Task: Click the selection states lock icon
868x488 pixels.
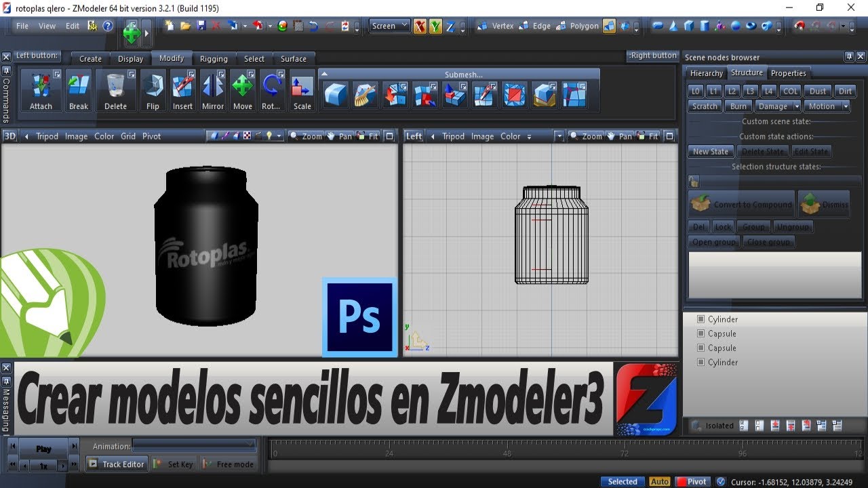Action: [x=694, y=182]
